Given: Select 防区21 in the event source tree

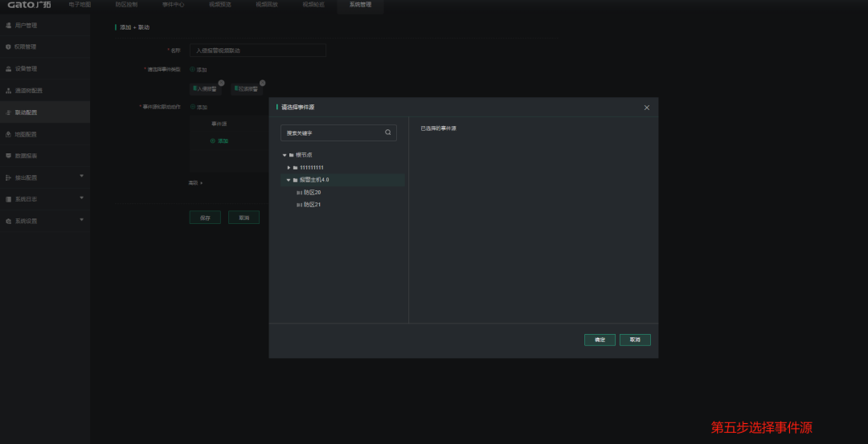Looking at the screenshot, I should coord(312,205).
